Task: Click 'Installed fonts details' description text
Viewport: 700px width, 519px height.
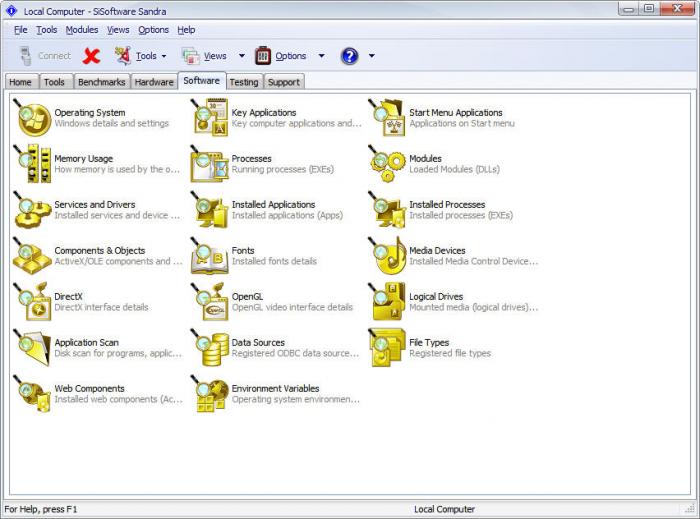Action: [274, 262]
